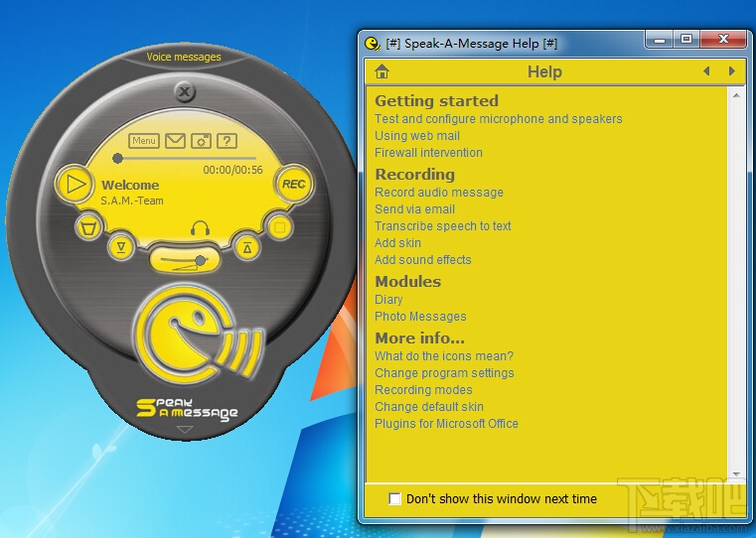The height and width of the screenshot is (538, 756).
Task: Click the Home icon in Help window
Action: point(381,71)
